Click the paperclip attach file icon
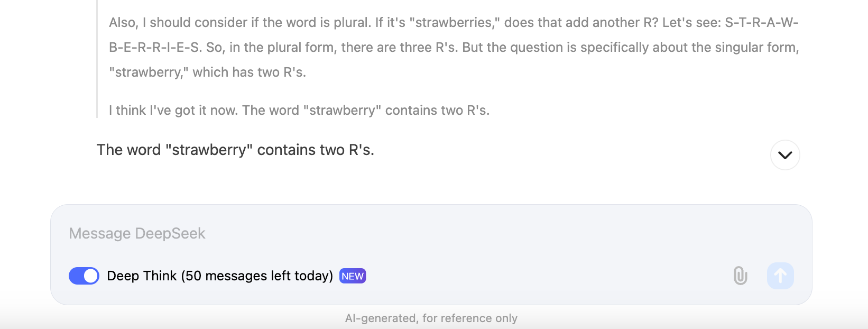The image size is (868, 329). pos(740,276)
